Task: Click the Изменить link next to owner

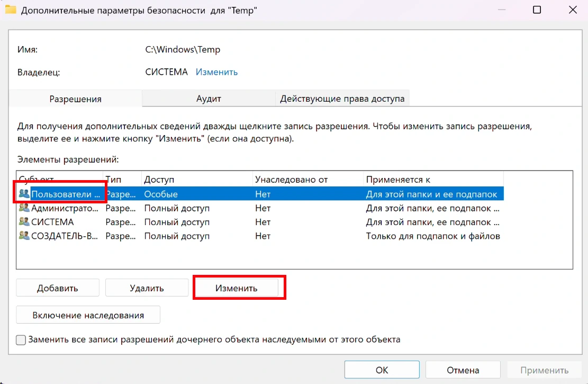Action: click(x=216, y=72)
